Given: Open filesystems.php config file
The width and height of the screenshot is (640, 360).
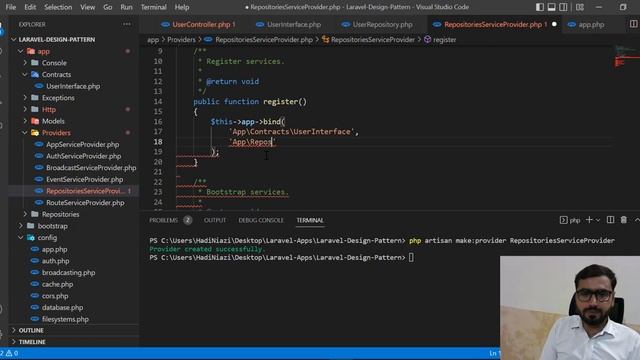Looking at the screenshot, I should (65, 319).
